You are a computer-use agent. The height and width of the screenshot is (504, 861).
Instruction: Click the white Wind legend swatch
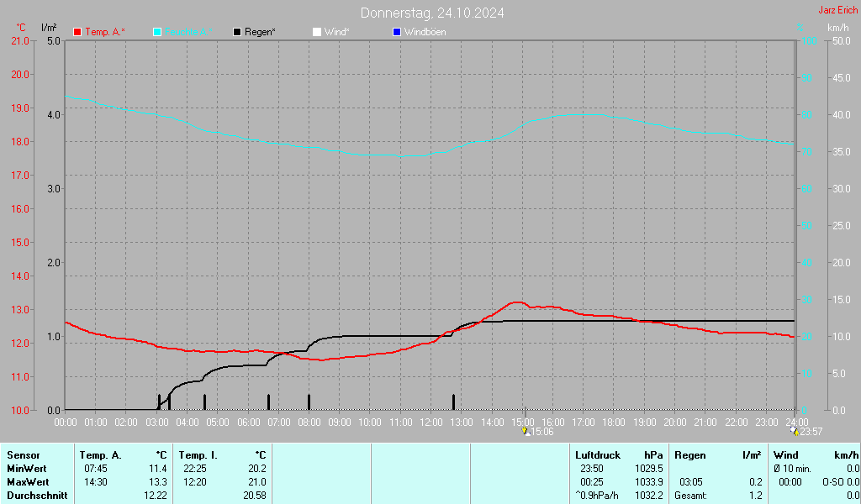point(317,32)
